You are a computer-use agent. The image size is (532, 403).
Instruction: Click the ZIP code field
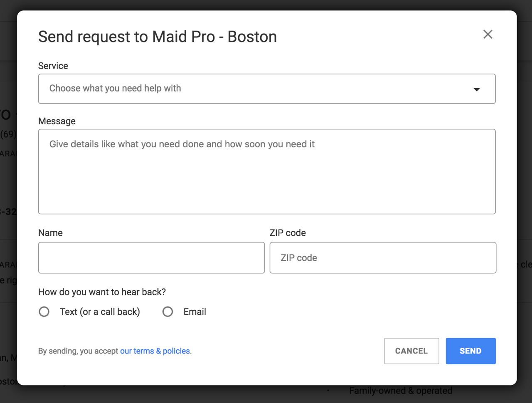383,258
